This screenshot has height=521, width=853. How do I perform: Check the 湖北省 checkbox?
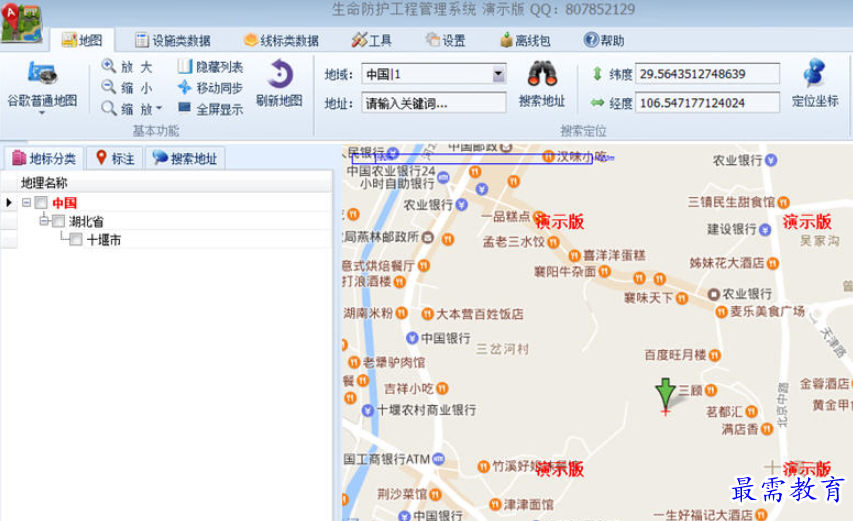59,221
